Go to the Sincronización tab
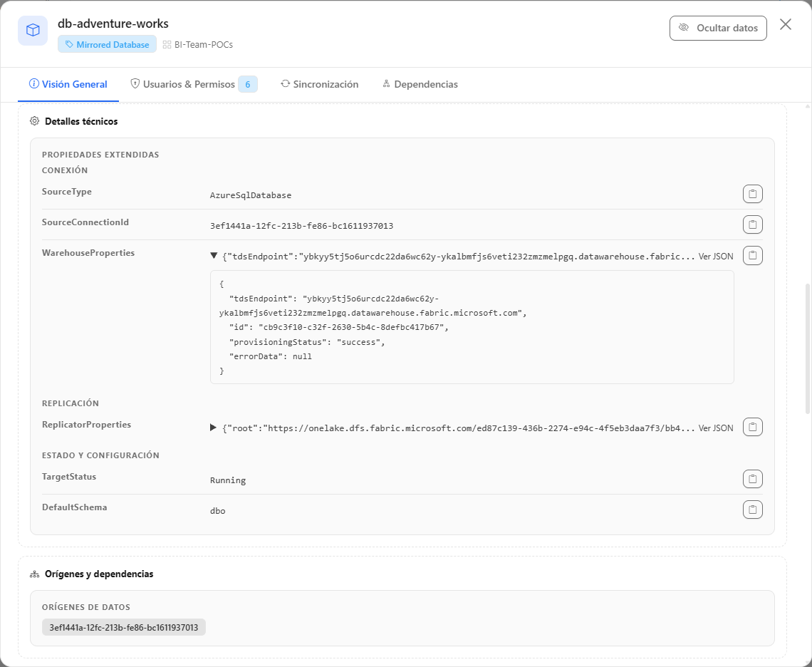 tap(320, 84)
